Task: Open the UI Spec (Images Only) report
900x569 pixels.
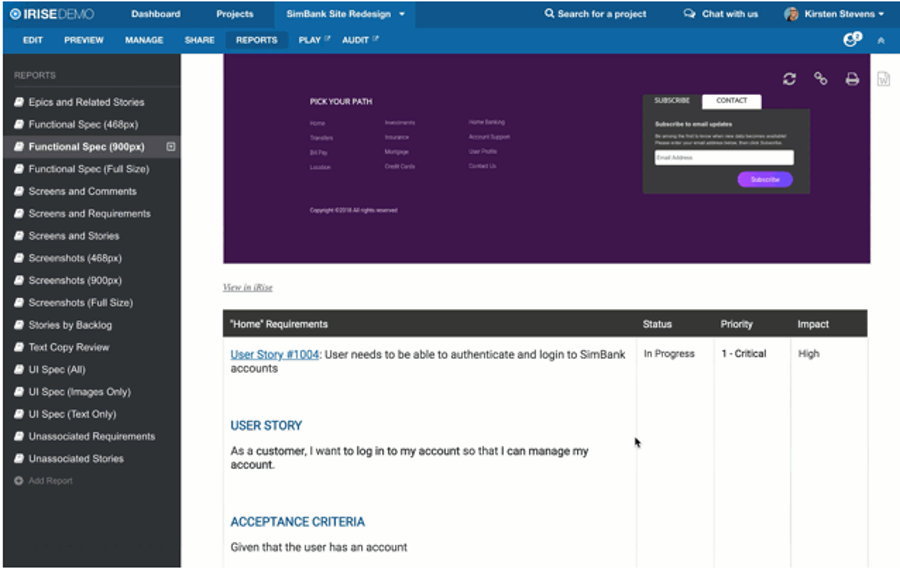Action: [79, 392]
